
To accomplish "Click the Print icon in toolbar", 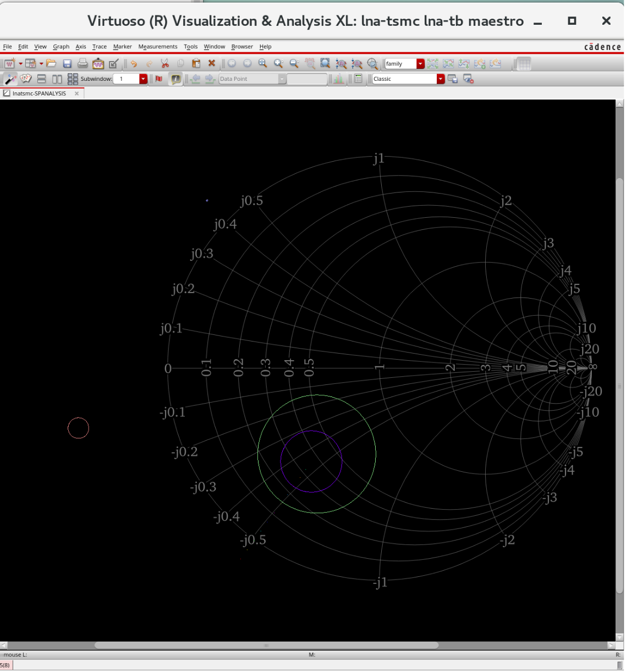I will coord(83,64).
